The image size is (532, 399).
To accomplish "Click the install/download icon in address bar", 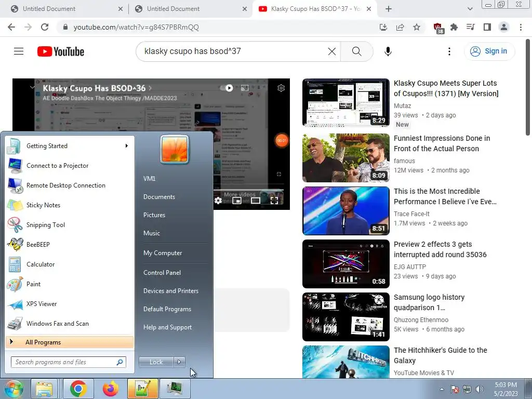I will (383, 27).
